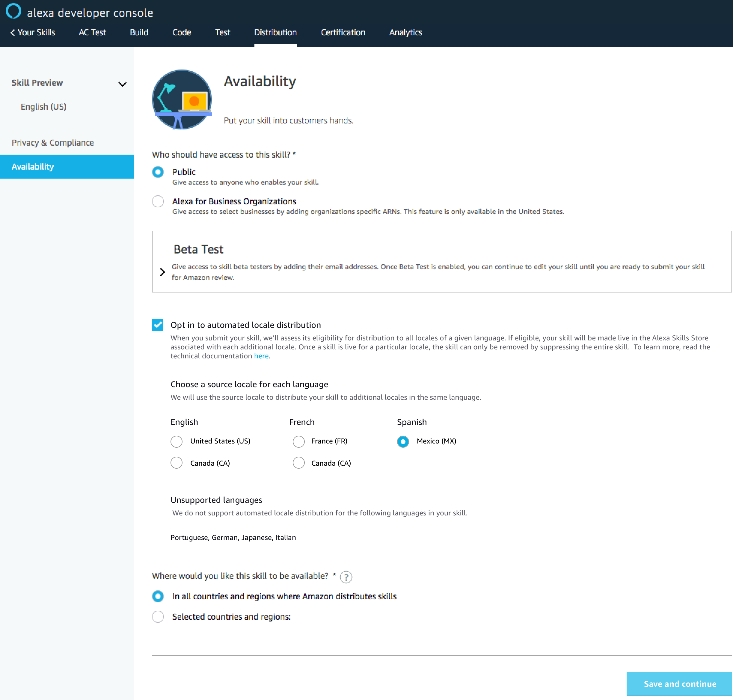Select Canada (CA) under English
This screenshot has height=700, width=733.
pyautogui.click(x=177, y=463)
